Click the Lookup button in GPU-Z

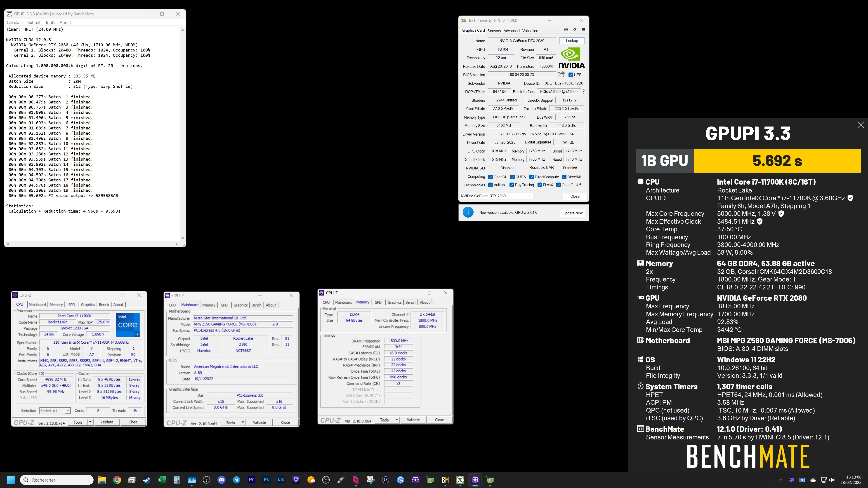click(572, 41)
